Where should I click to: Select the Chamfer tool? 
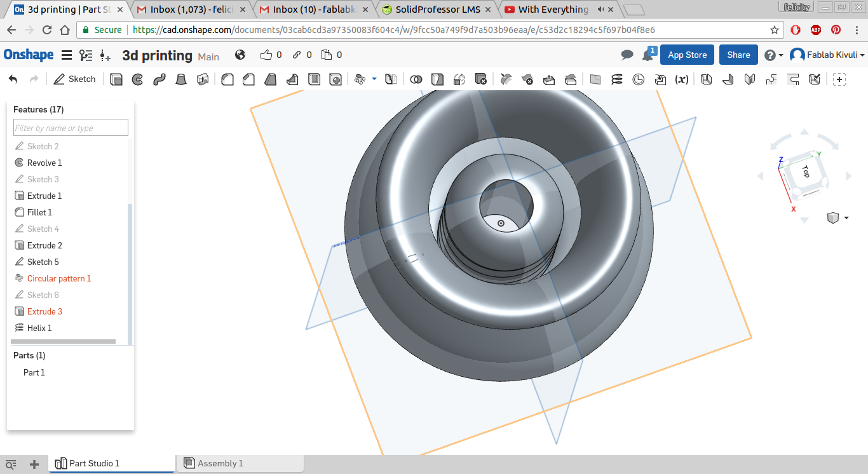click(249, 79)
